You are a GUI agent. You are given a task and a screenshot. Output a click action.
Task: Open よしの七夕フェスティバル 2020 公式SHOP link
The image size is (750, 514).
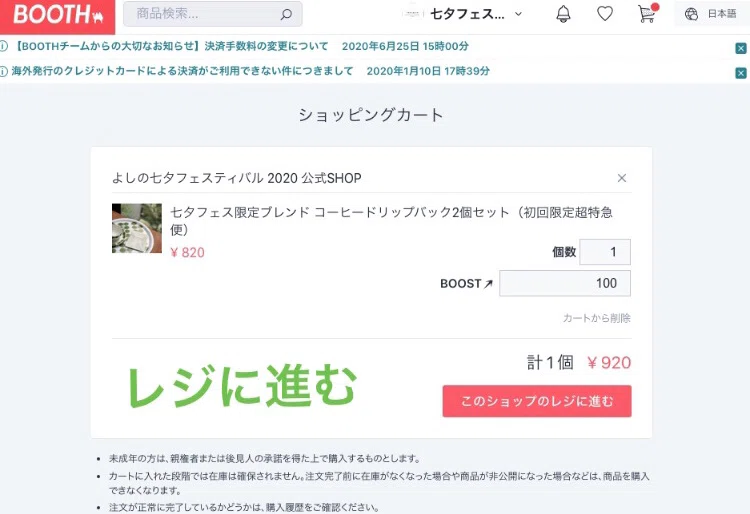[237, 178]
